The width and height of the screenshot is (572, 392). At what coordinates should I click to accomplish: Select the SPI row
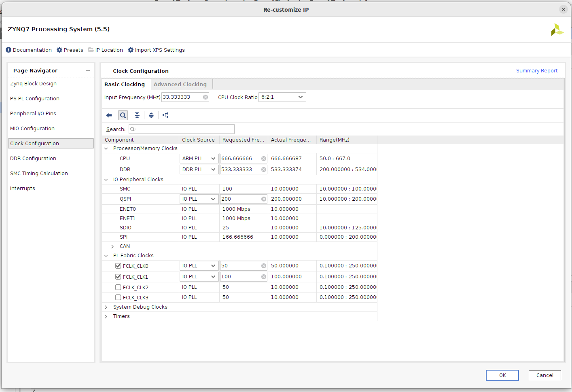239,237
